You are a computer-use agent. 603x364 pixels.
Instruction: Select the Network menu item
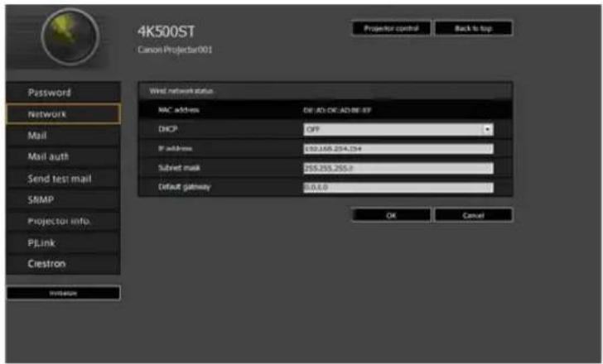[64, 113]
